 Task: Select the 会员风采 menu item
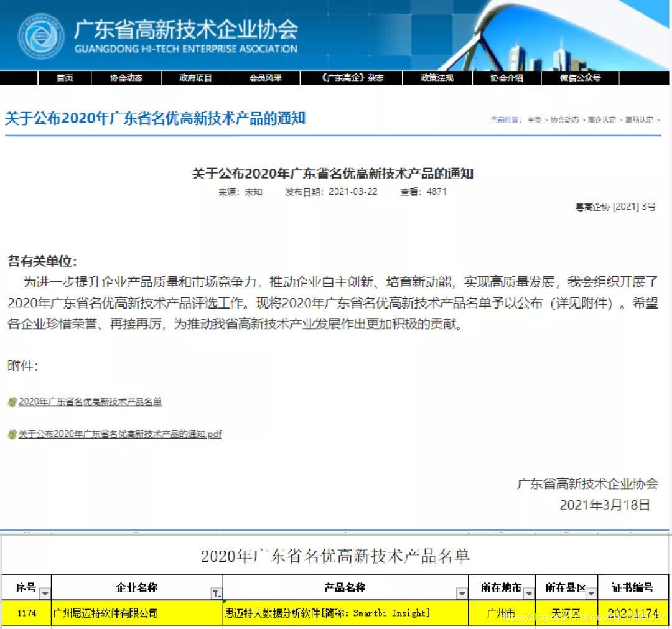[266, 78]
